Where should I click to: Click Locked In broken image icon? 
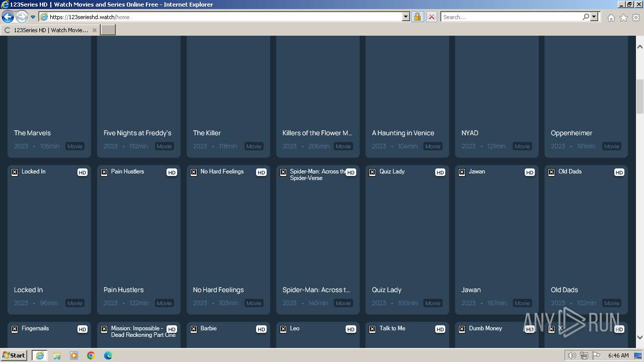click(15, 172)
